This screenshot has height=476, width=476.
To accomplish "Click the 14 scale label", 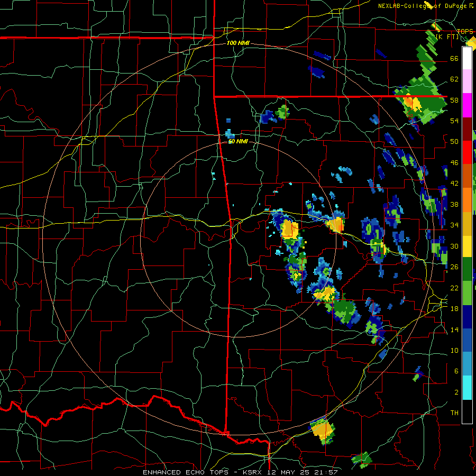I will 454,329.
